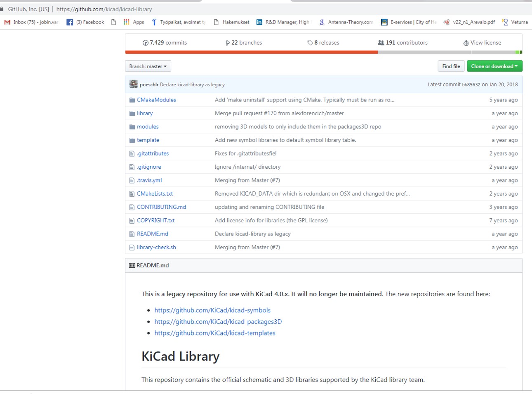Open the View license link
The width and height of the screenshot is (532, 394).
[x=482, y=43]
